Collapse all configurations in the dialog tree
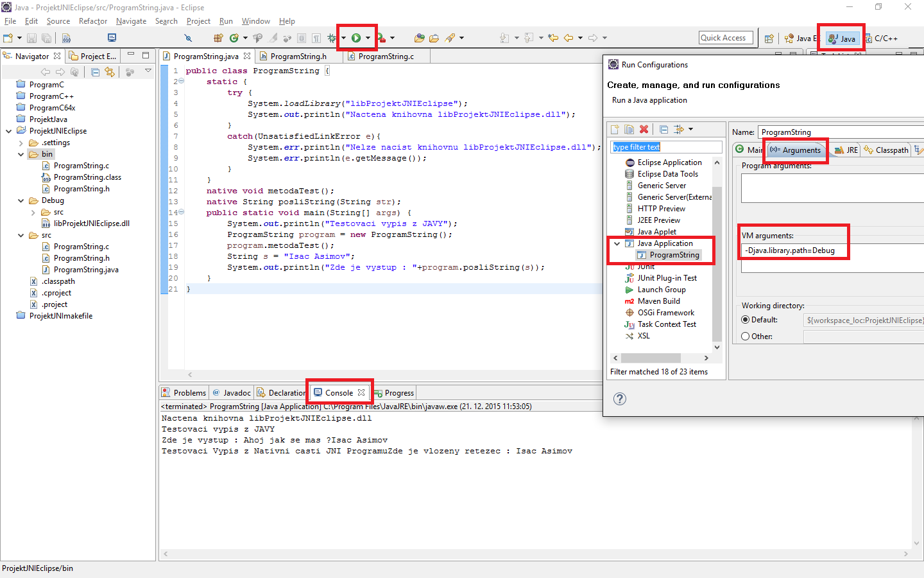Viewport: 924px width, 578px height. pos(663,129)
